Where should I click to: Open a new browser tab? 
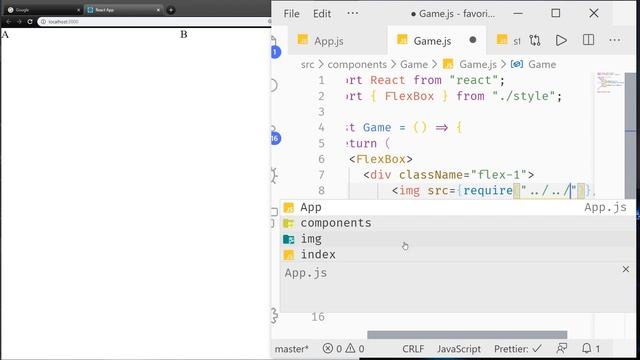pyautogui.click(x=171, y=10)
